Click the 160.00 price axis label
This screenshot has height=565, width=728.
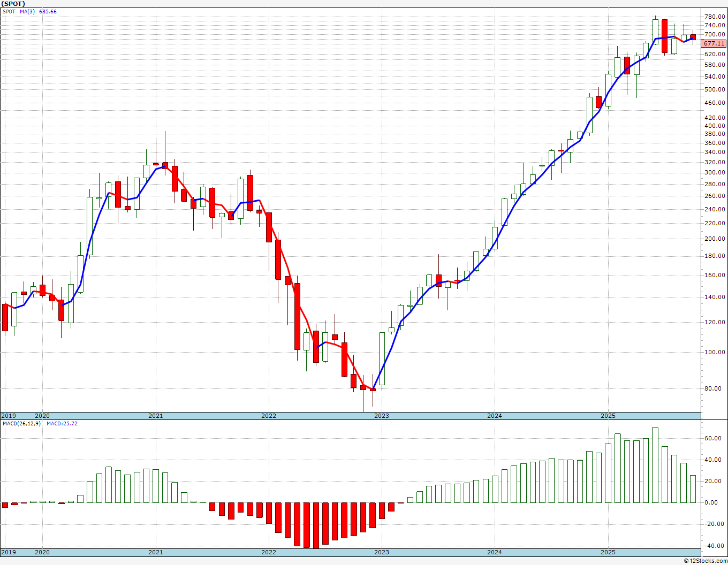715,275
